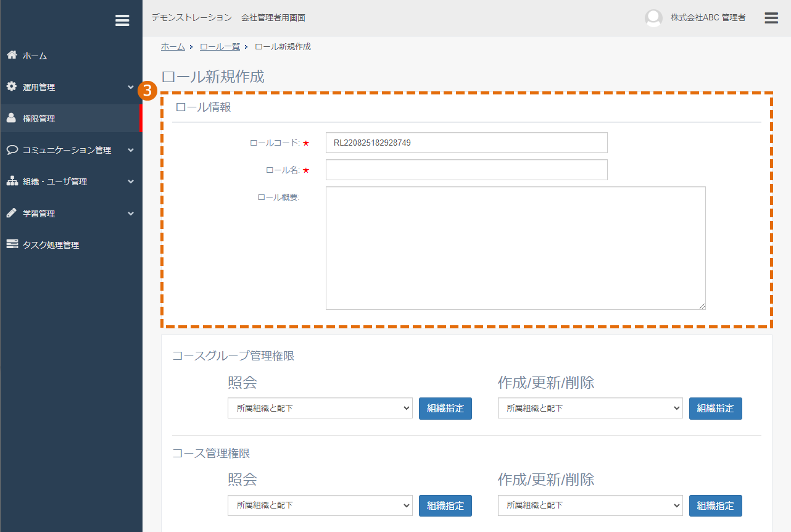Click the タスク処理管理 server icon
Screen dimensions: 791x532
pos(12,244)
